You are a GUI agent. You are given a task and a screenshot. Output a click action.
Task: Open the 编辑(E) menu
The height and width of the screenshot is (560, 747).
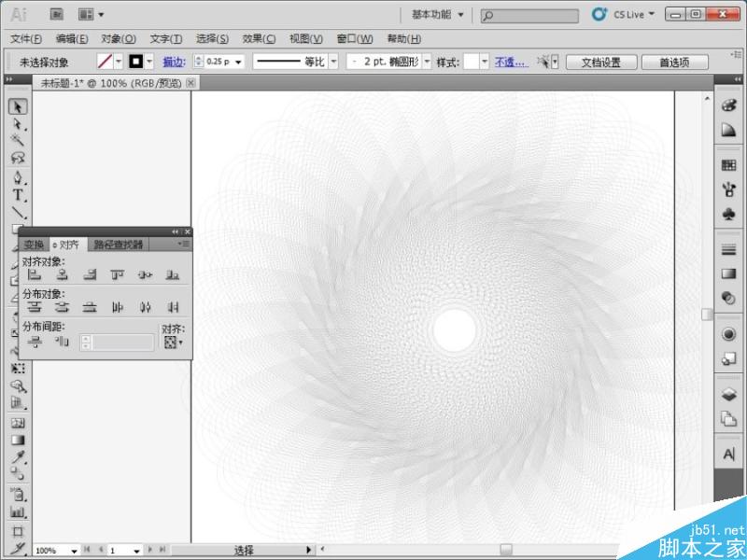coord(72,39)
